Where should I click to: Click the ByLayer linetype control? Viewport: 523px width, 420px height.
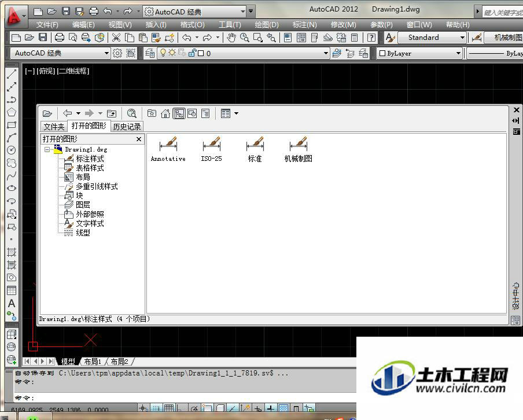pos(495,53)
